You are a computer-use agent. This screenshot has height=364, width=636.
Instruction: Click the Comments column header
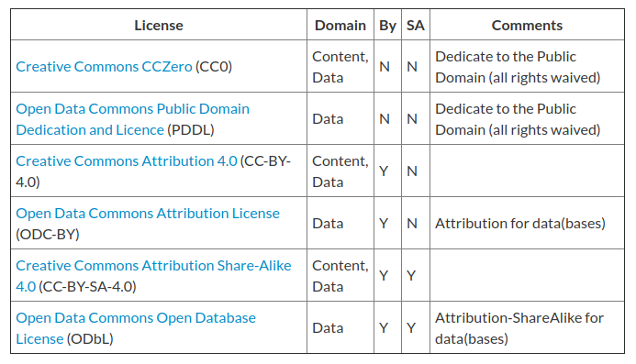coord(527,25)
